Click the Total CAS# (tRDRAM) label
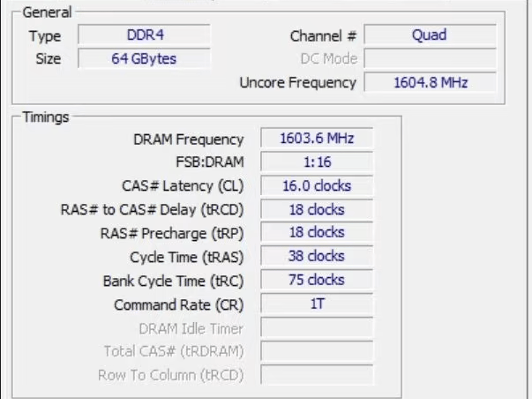532x399 pixels. tap(174, 351)
